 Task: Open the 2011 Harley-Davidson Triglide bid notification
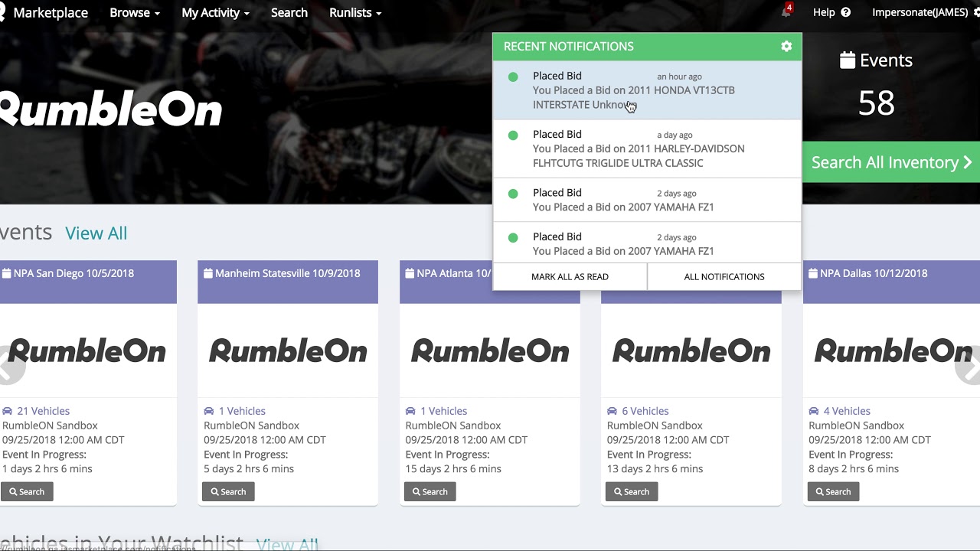click(647, 148)
